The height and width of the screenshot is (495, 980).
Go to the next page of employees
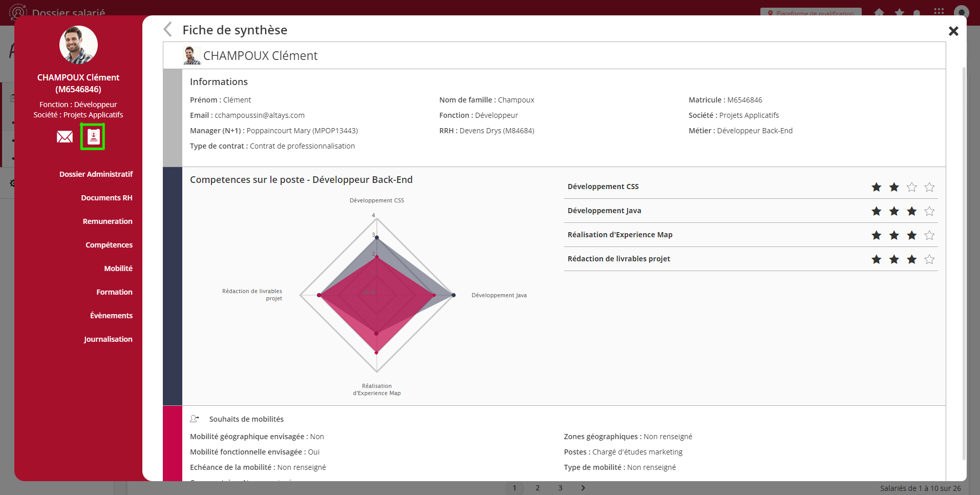tap(583, 488)
